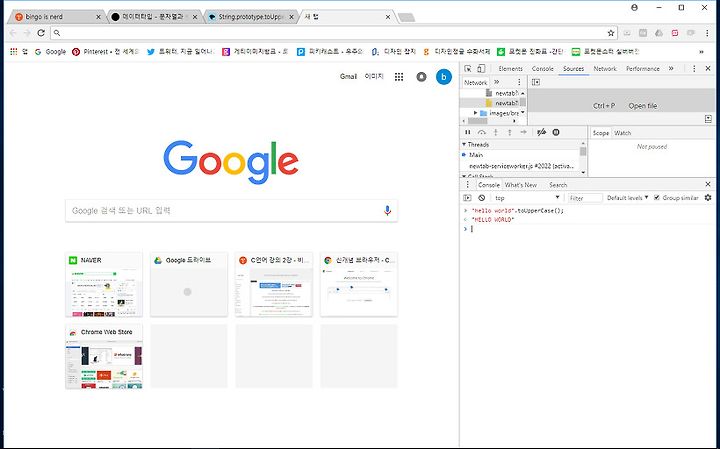Reload the current page
This screenshot has height=449, width=720.
[x=41, y=33]
